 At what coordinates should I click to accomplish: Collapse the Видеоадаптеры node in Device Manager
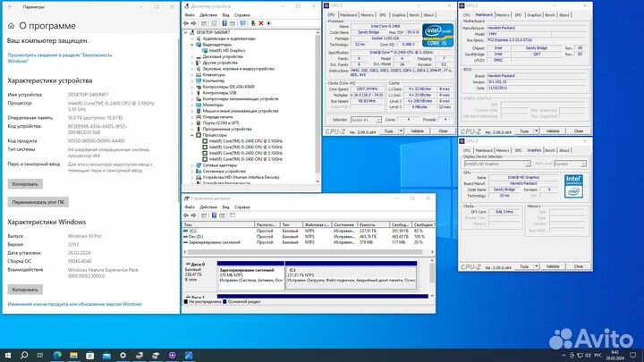coord(192,45)
